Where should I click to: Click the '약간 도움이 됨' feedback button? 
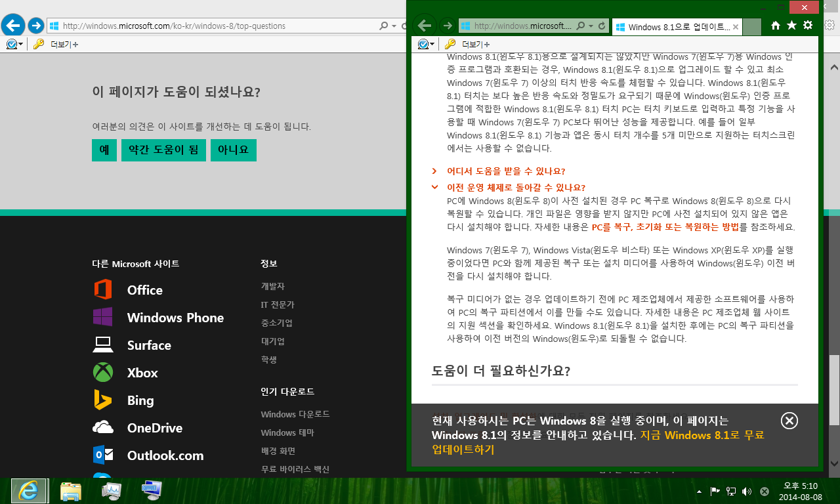163,150
